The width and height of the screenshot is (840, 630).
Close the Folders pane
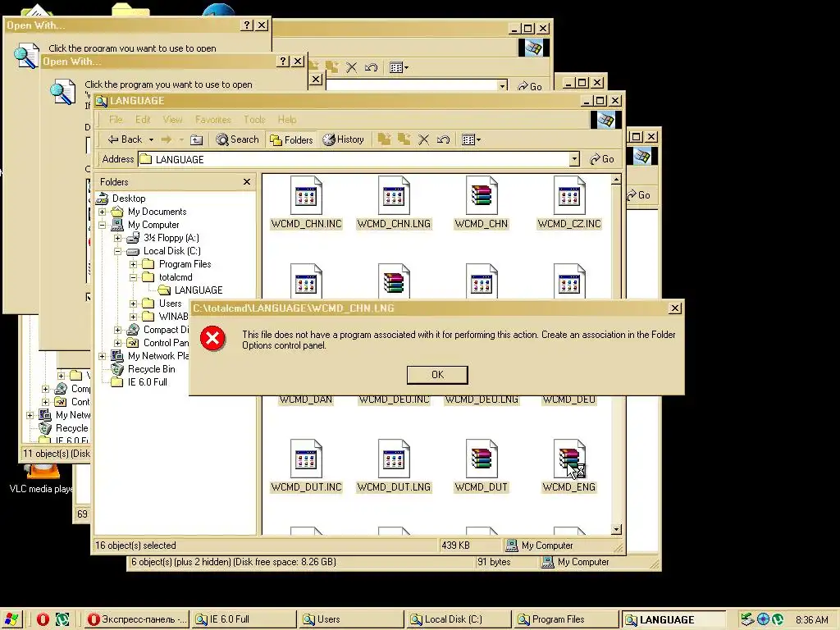pos(246,182)
